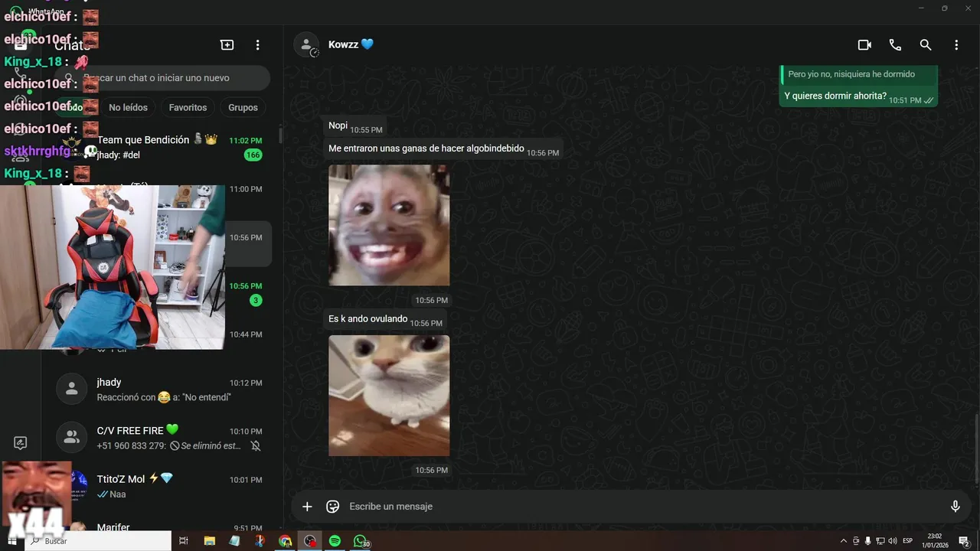Open OBS recorder taskbar icon
Screen dimensions: 980x551
point(309,541)
